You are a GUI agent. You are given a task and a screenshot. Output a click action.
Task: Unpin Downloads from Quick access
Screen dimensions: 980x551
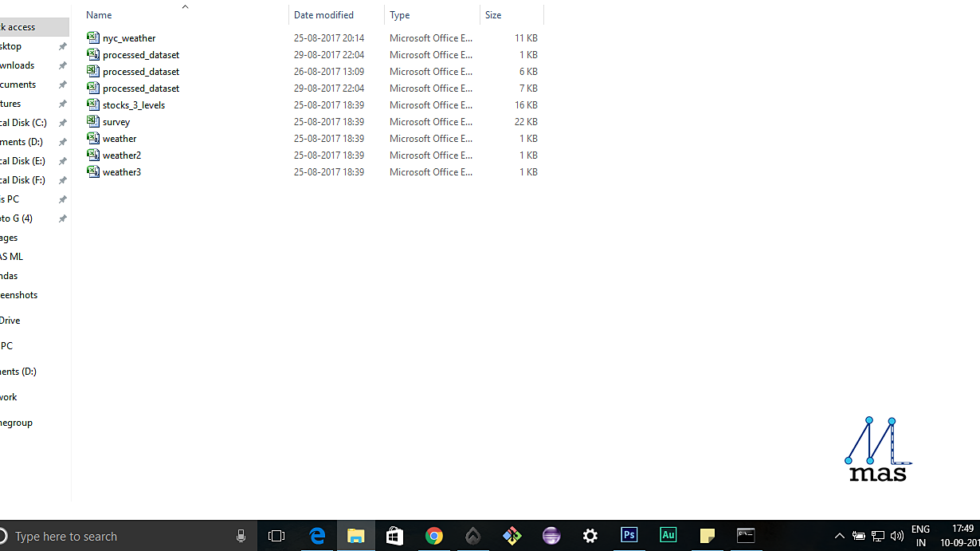[62, 65]
